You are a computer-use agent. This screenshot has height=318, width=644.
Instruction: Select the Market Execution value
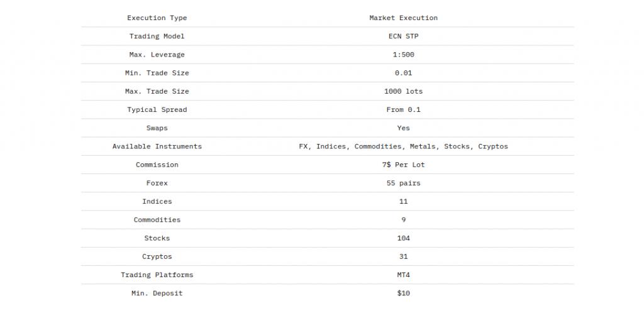(x=403, y=18)
